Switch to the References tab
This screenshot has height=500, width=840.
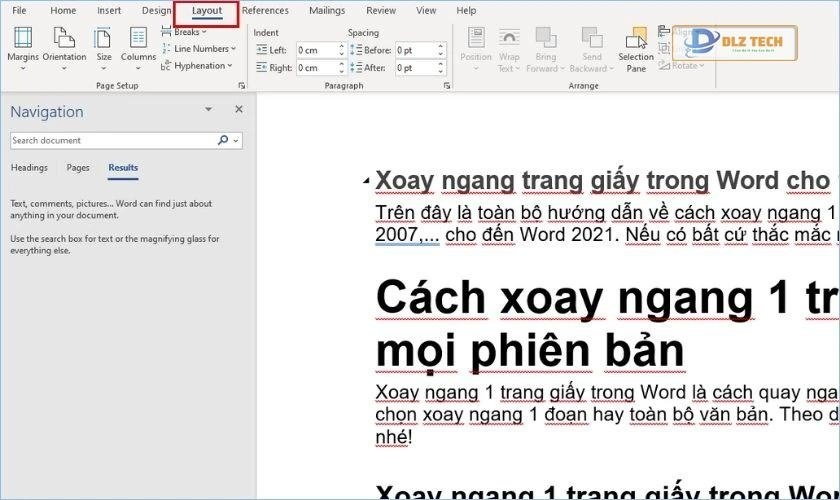click(x=265, y=11)
